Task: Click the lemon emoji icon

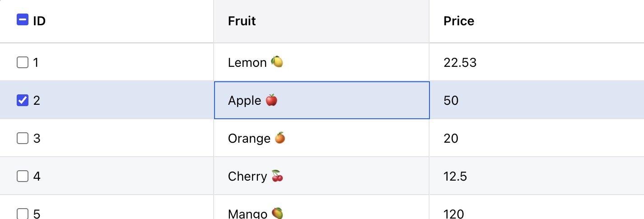Action: pos(277,61)
